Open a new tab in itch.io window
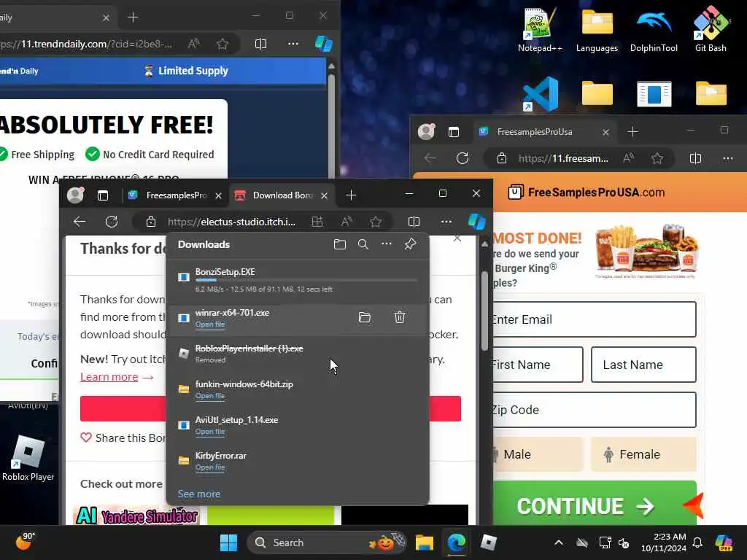The height and width of the screenshot is (560, 747). tap(351, 195)
